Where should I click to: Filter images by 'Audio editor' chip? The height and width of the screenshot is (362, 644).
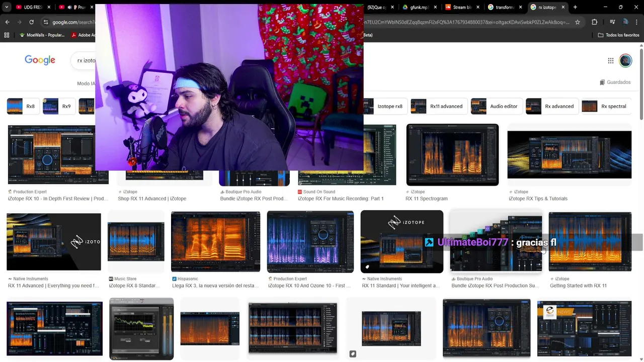point(496,107)
